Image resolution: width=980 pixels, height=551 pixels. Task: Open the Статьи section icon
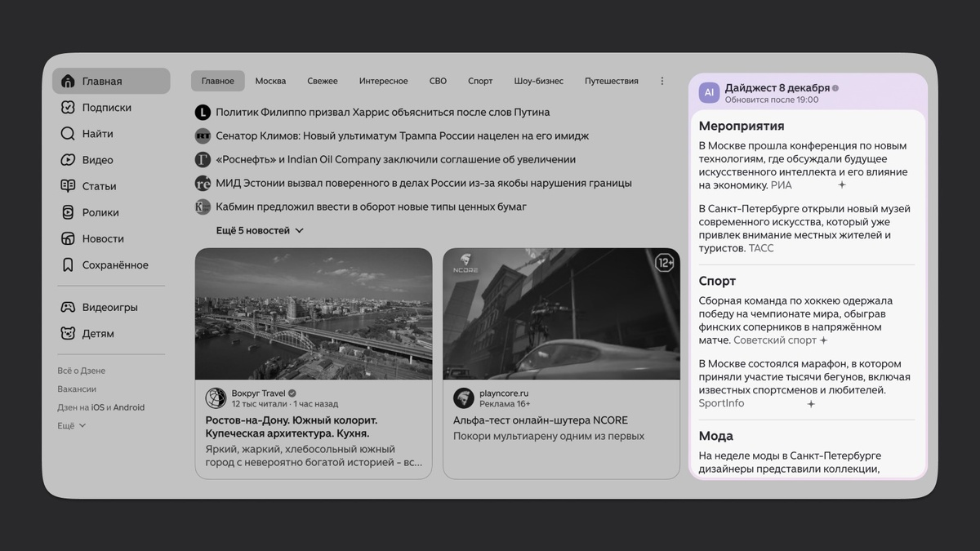click(x=69, y=185)
